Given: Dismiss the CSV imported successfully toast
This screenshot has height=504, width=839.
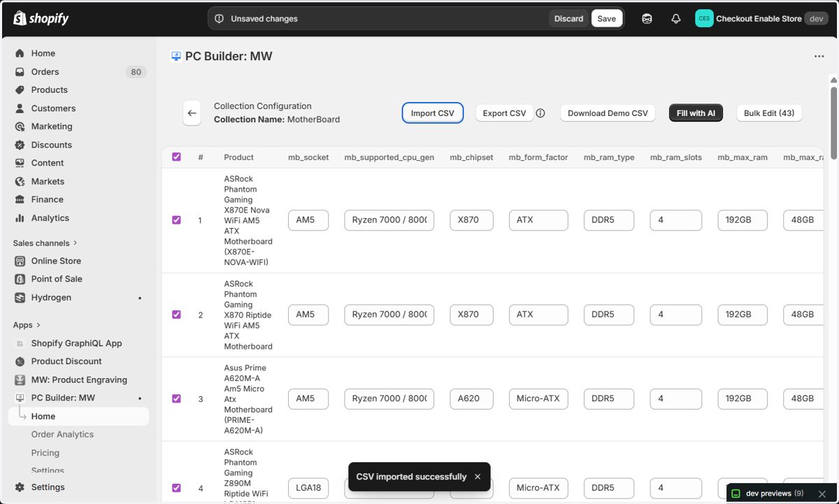Looking at the screenshot, I should pos(478,477).
